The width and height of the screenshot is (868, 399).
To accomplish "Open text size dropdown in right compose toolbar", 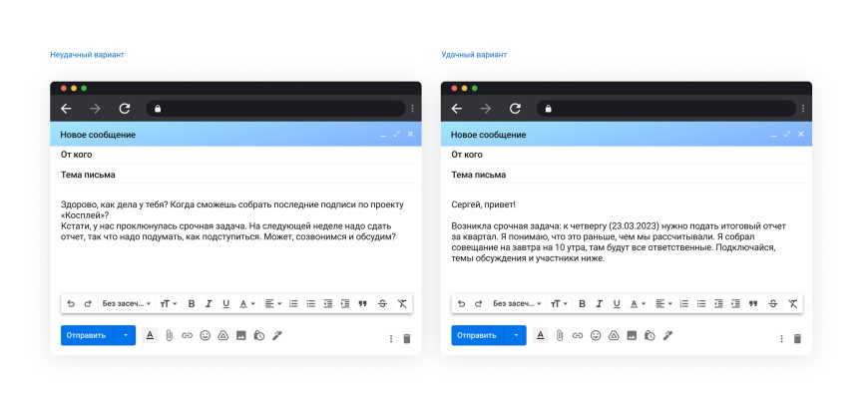I will pos(561,303).
